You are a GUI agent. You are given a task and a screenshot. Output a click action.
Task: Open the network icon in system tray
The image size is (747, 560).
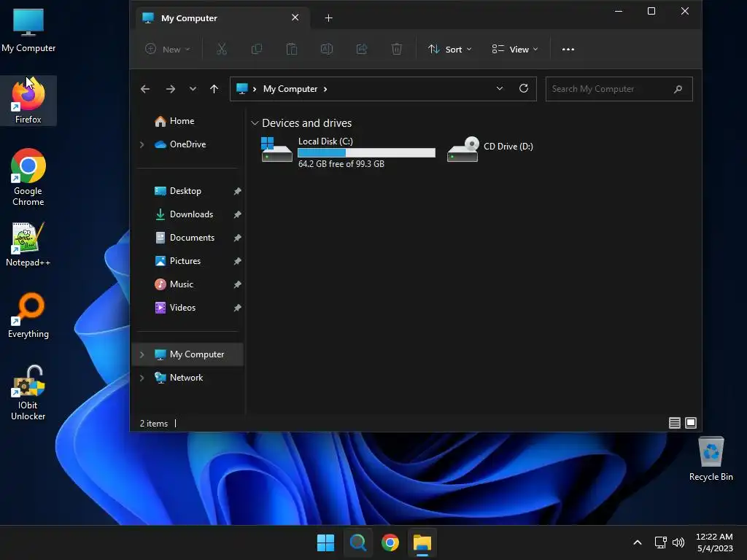click(x=660, y=542)
